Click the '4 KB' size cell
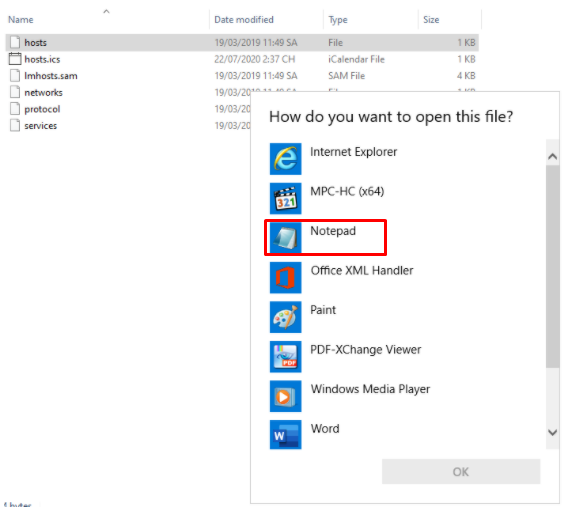This screenshot has width=569, height=507. [466, 76]
